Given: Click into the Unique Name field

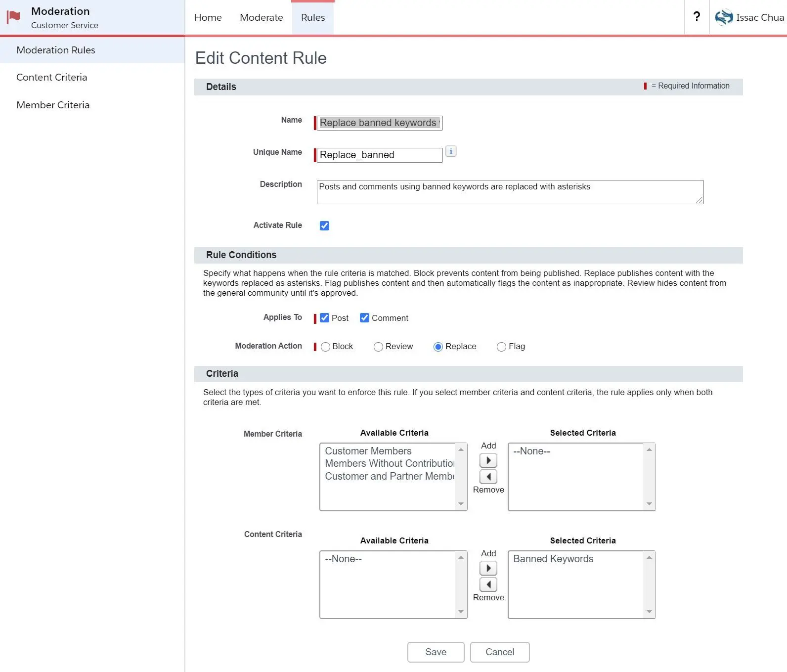Looking at the screenshot, I should (x=380, y=155).
